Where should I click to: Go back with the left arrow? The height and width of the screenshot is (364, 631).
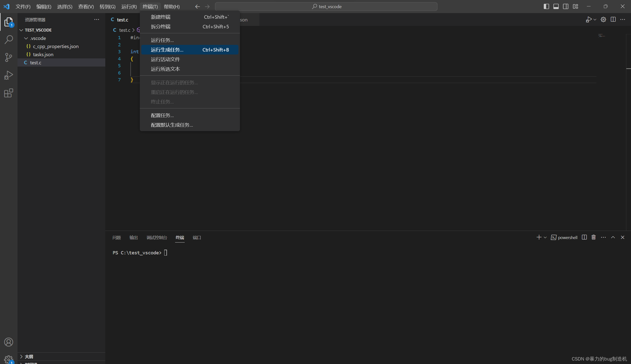tap(198, 6)
